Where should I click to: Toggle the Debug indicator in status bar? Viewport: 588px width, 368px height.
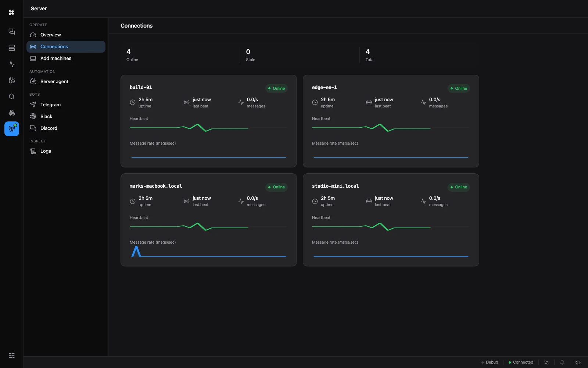click(490, 362)
